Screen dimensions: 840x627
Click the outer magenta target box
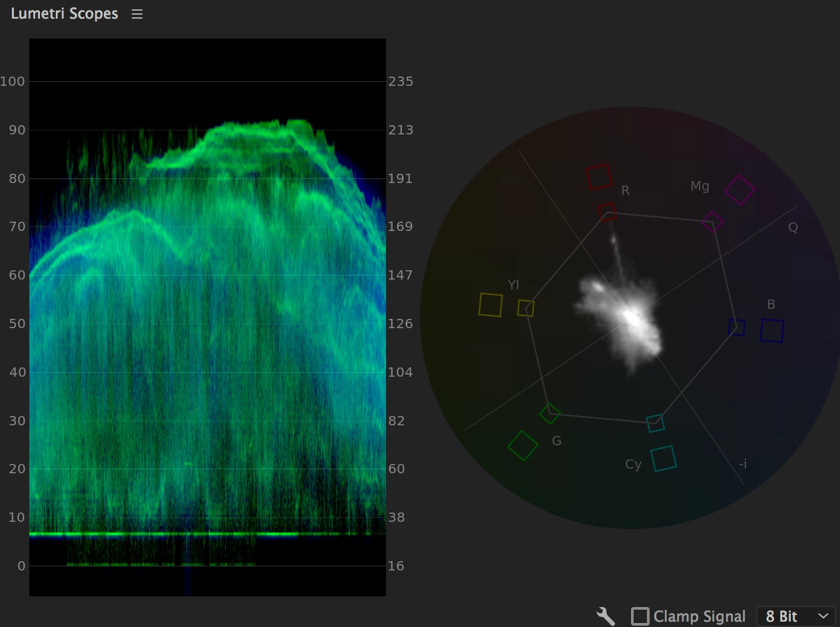click(x=739, y=190)
